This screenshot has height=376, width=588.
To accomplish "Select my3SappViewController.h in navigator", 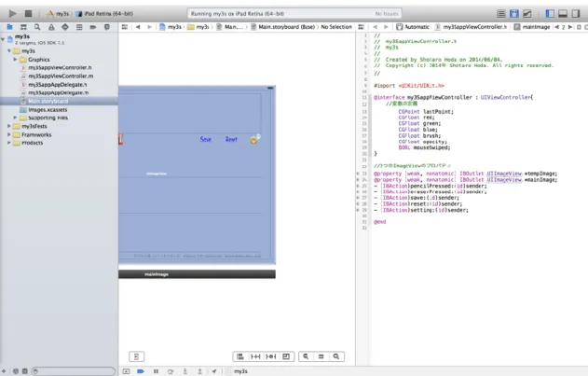I will [59, 67].
